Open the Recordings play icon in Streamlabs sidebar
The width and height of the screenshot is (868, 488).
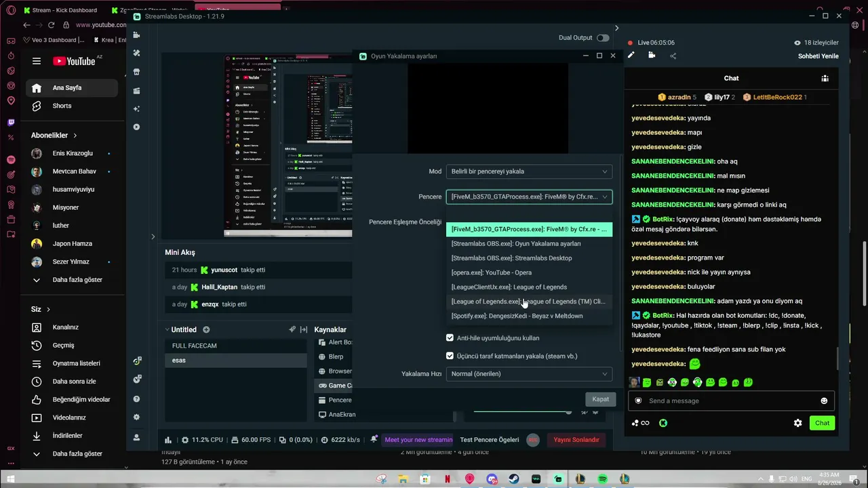pyautogui.click(x=136, y=127)
